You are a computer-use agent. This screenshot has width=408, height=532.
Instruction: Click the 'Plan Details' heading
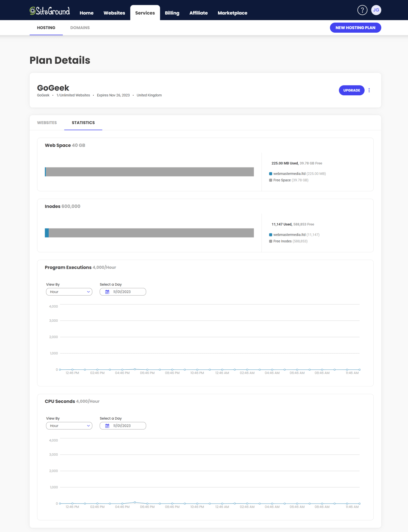[x=60, y=60]
